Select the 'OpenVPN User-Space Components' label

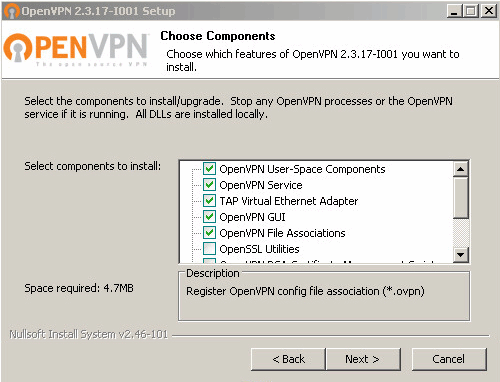tap(302, 169)
